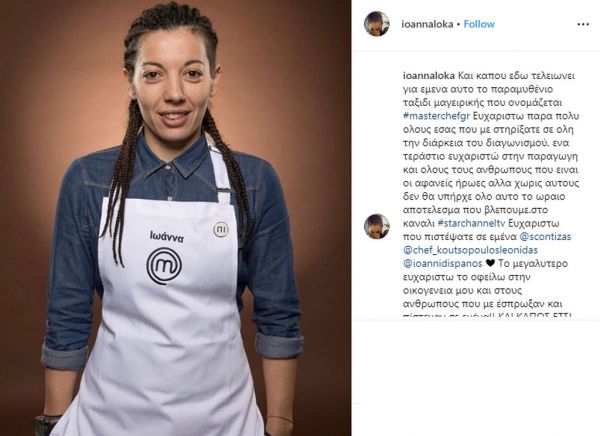600x436 pixels.
Task: Visit the @ioannidispanos mention
Action: [x=443, y=263]
